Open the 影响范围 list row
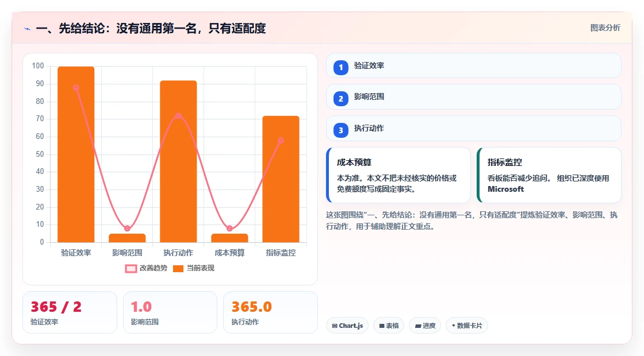Screen dimensions: 644x356 pos(474,97)
